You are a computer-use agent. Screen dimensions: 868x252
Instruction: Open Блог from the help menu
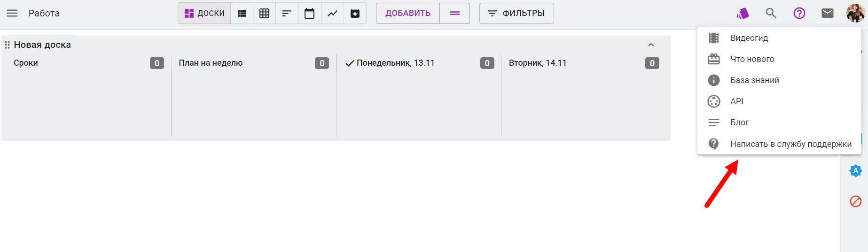point(779,122)
